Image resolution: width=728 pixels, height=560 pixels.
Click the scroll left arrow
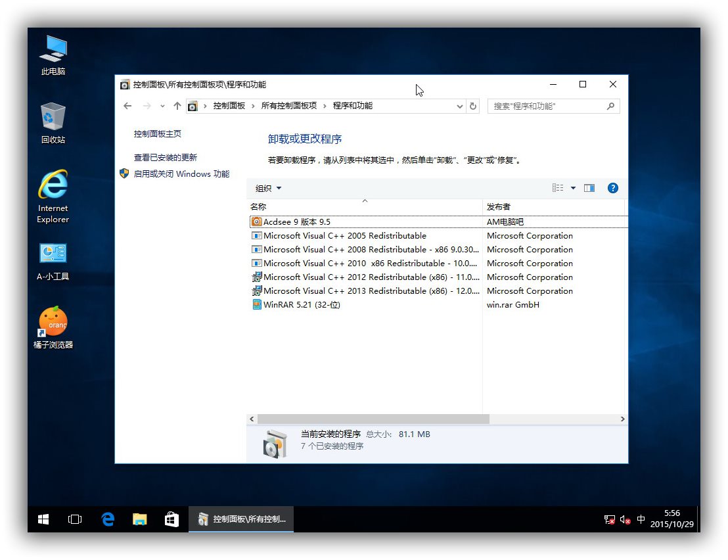pyautogui.click(x=252, y=419)
